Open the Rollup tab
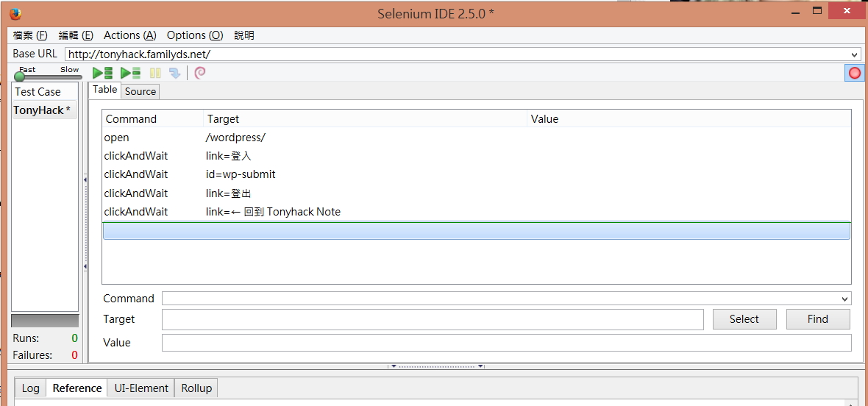The width and height of the screenshot is (868, 406). pos(196,388)
